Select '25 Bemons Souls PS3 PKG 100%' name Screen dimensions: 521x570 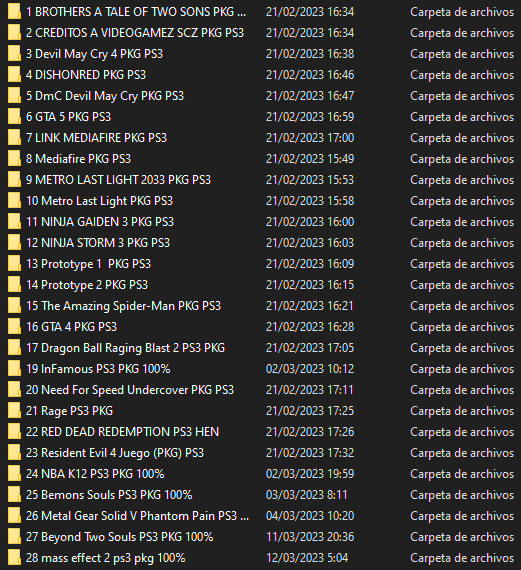pyautogui.click(x=109, y=494)
